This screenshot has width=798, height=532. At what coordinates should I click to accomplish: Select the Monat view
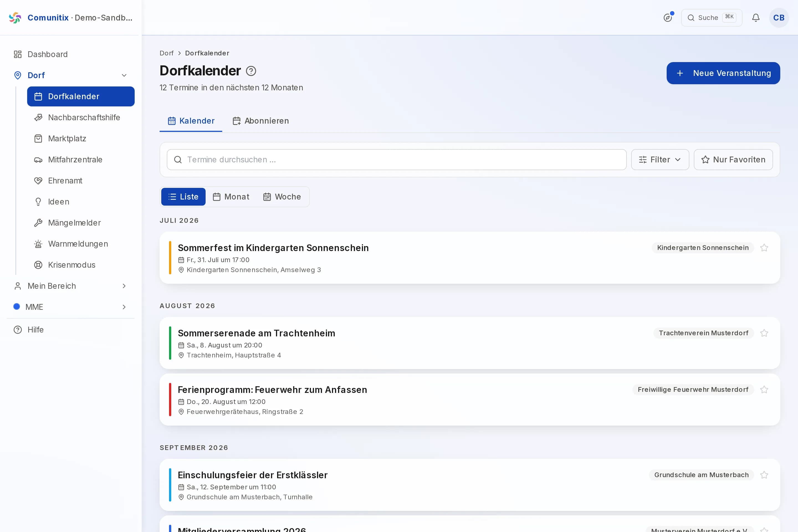tap(231, 197)
